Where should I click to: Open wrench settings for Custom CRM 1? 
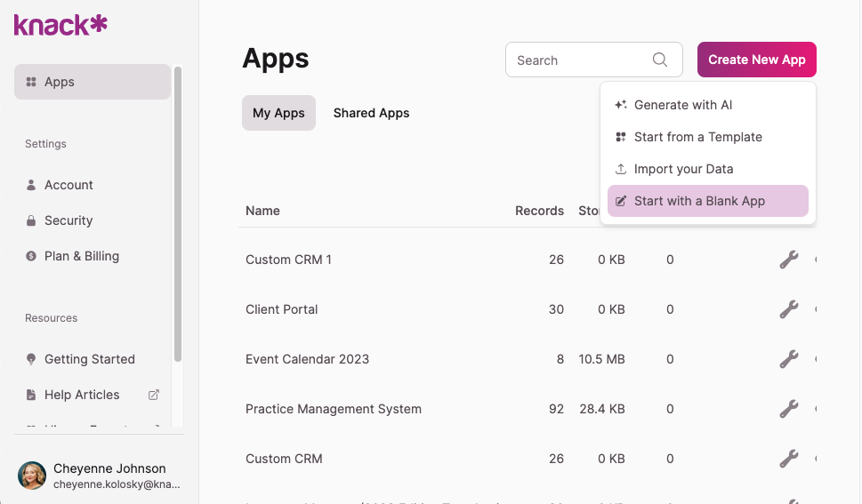(x=788, y=260)
